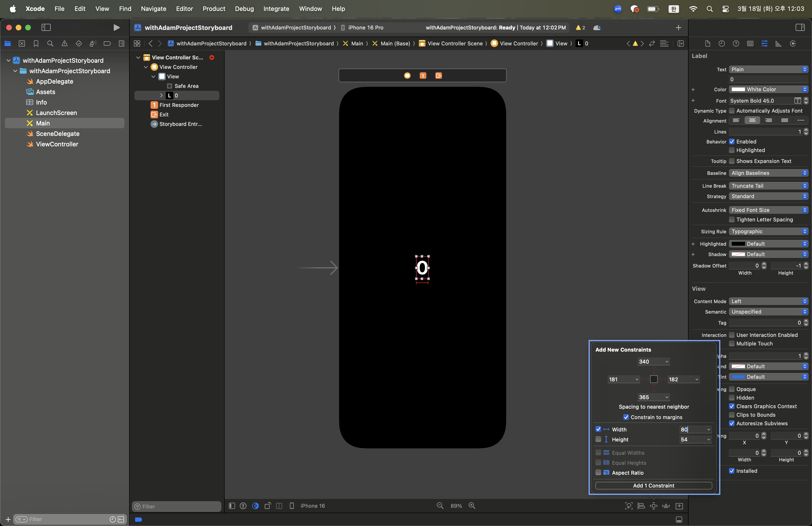Open the Bookmark navigator
Viewport: 812px width, 526px height.
(x=36, y=43)
